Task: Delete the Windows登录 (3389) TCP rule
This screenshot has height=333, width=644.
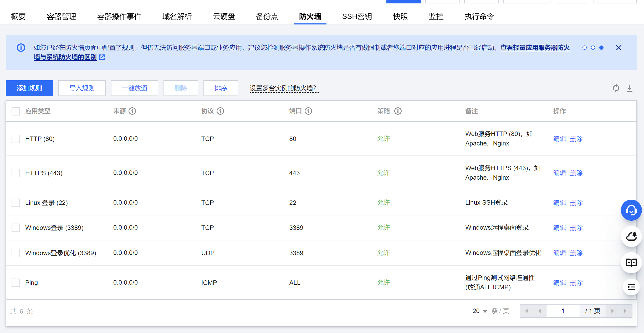Action: click(576, 228)
